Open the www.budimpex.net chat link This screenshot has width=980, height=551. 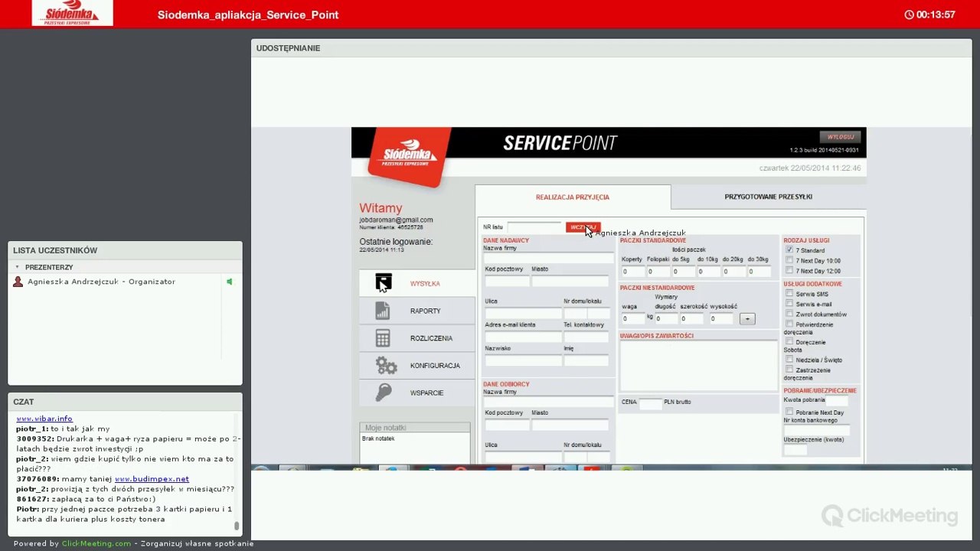tap(152, 479)
